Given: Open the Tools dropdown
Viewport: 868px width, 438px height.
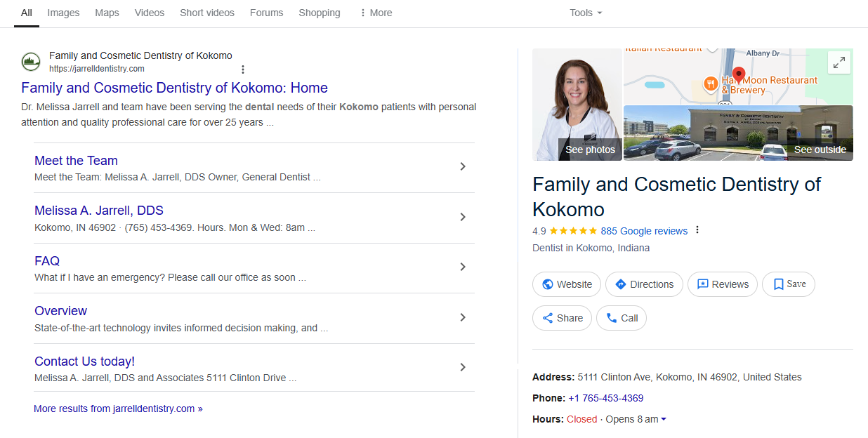Looking at the screenshot, I should [x=586, y=13].
